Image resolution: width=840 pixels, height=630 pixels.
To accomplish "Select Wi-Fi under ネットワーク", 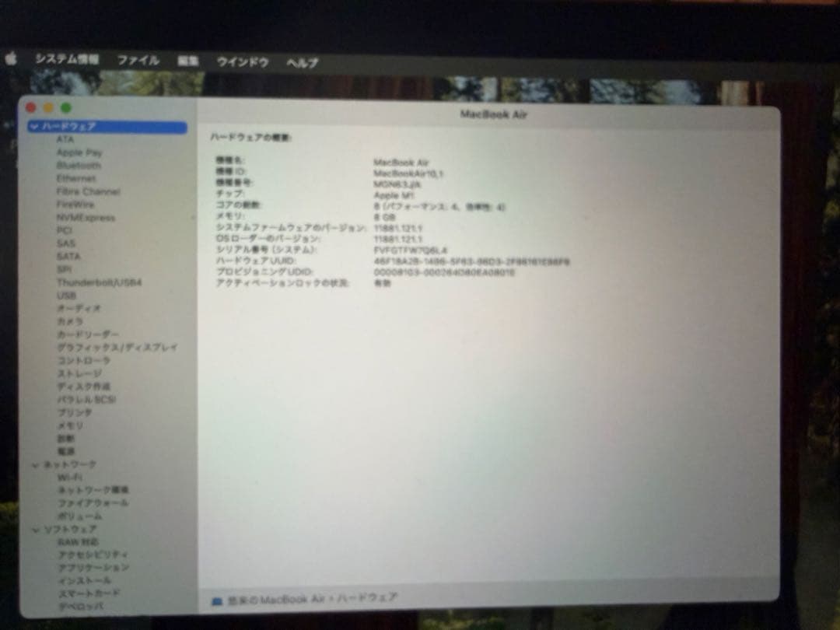I will [x=72, y=477].
